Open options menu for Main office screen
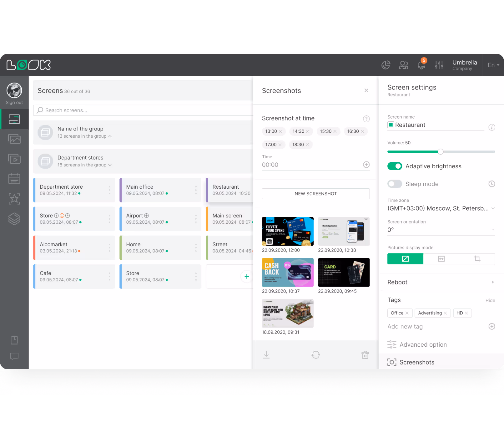The width and height of the screenshot is (504, 423). [196, 190]
